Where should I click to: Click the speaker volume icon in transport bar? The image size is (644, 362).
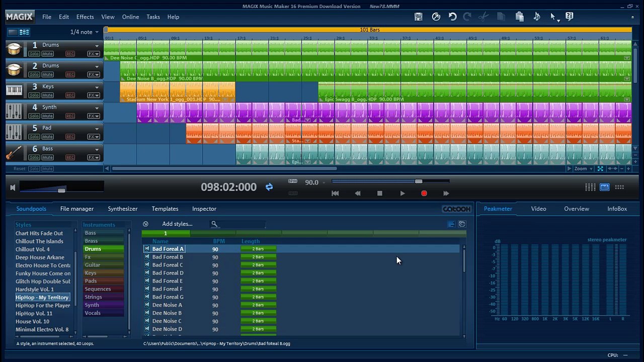13,188
